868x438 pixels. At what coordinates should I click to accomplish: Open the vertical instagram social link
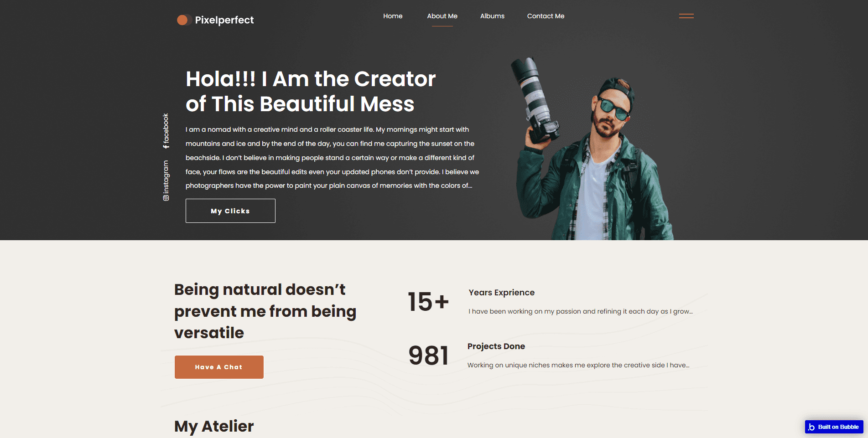[166, 180]
